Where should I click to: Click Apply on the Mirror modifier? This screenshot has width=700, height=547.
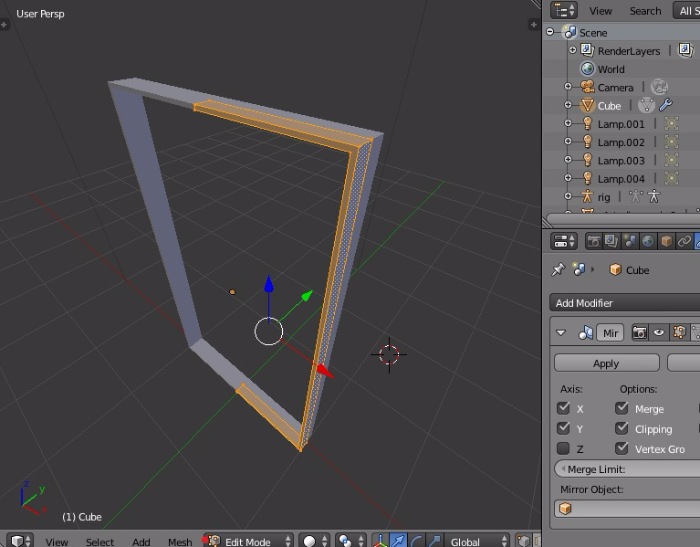pyautogui.click(x=606, y=363)
